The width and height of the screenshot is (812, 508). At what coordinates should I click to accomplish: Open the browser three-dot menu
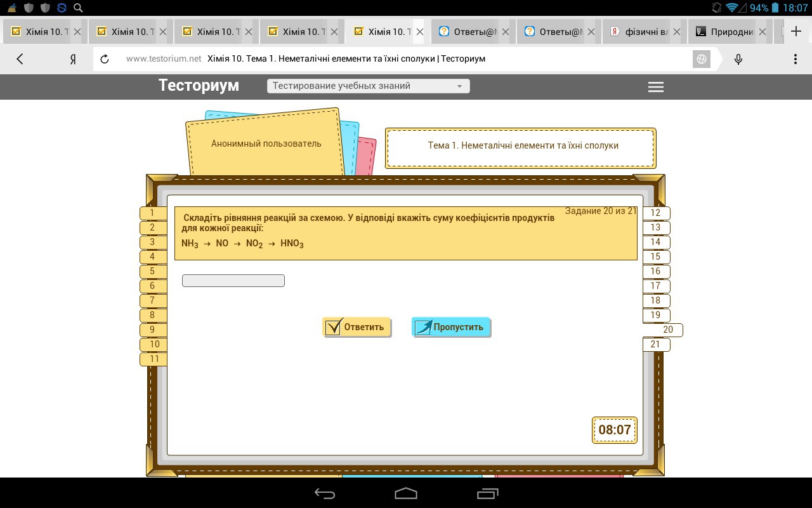pyautogui.click(x=795, y=58)
